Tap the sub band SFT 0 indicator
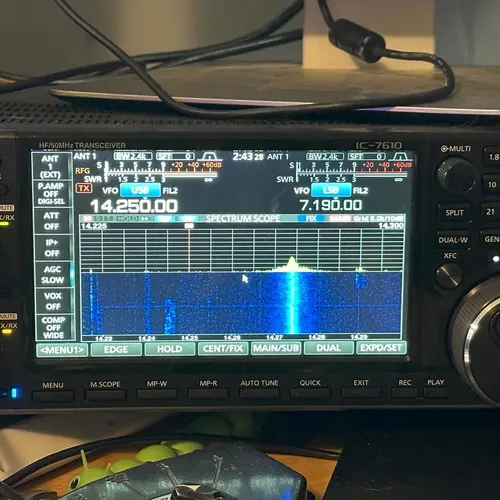Screen dimensions: 500x500 366,156
